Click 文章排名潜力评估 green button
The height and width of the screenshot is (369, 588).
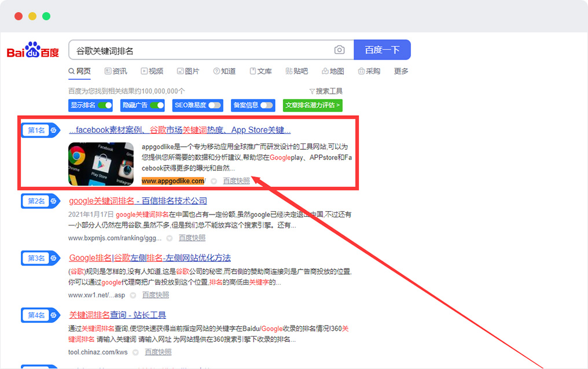(313, 105)
